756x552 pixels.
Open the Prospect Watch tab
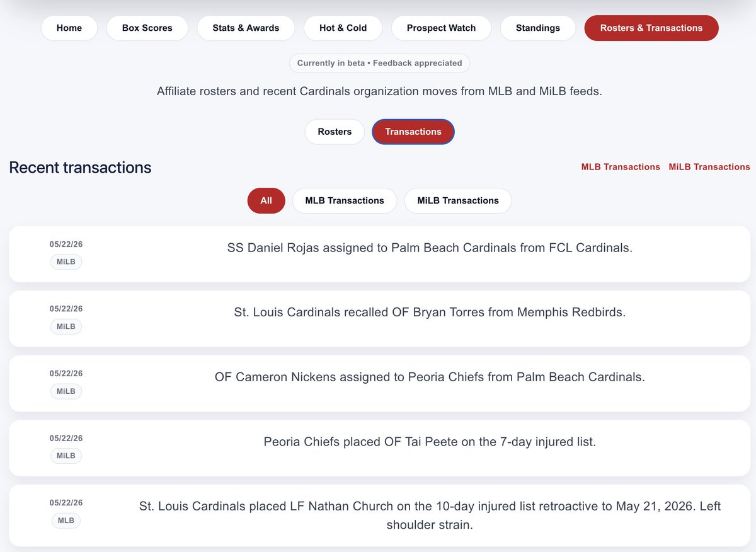point(441,28)
